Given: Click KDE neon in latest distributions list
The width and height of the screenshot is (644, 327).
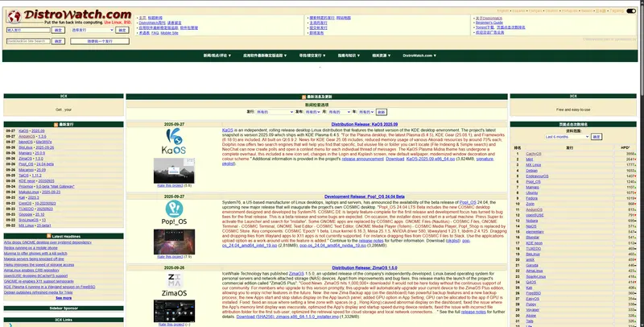Looking at the screenshot, I should point(27,180).
